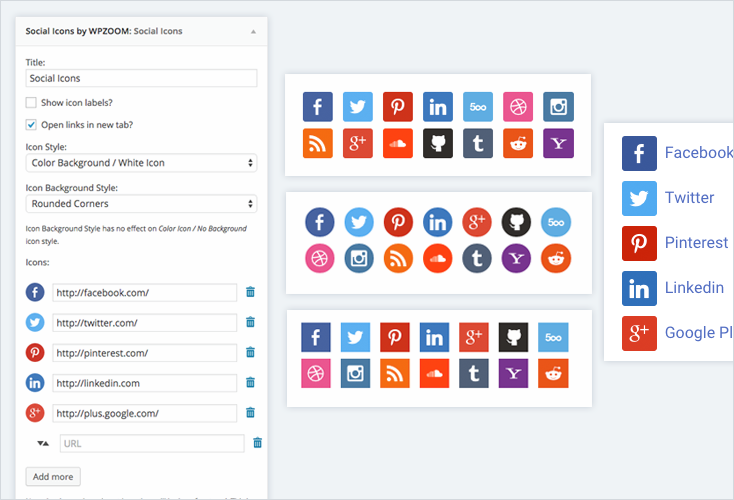Open the Google Plus text label link
The image size is (734, 500).
pyautogui.click(x=699, y=332)
